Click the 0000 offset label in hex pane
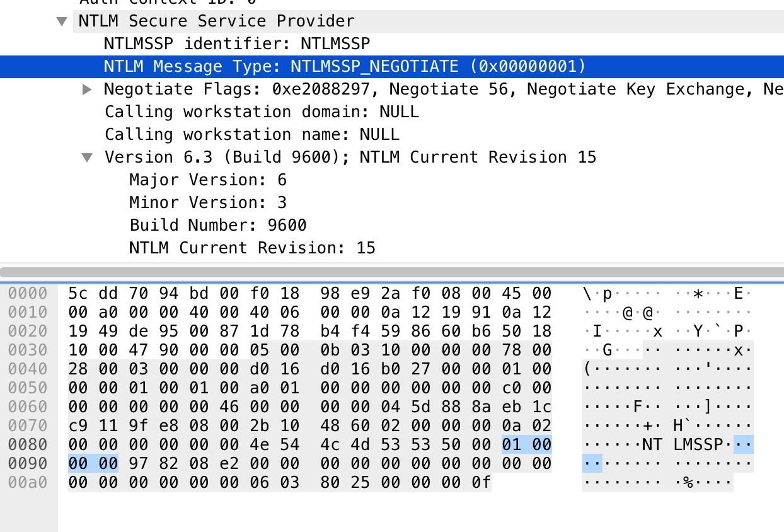This screenshot has width=784, height=532. pos(28,294)
